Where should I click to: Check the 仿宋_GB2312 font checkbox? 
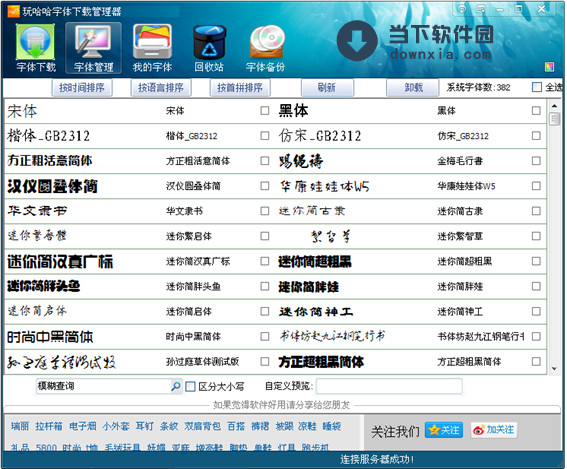click(536, 136)
